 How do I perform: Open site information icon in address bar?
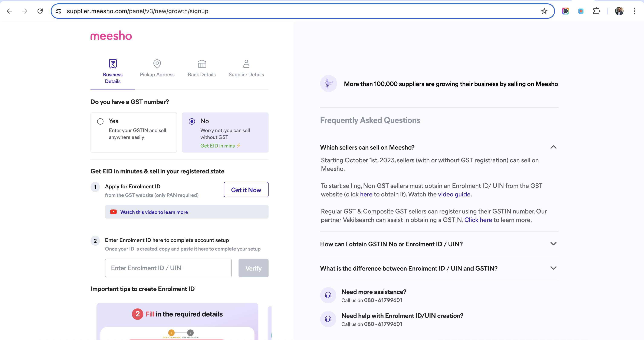tap(58, 11)
